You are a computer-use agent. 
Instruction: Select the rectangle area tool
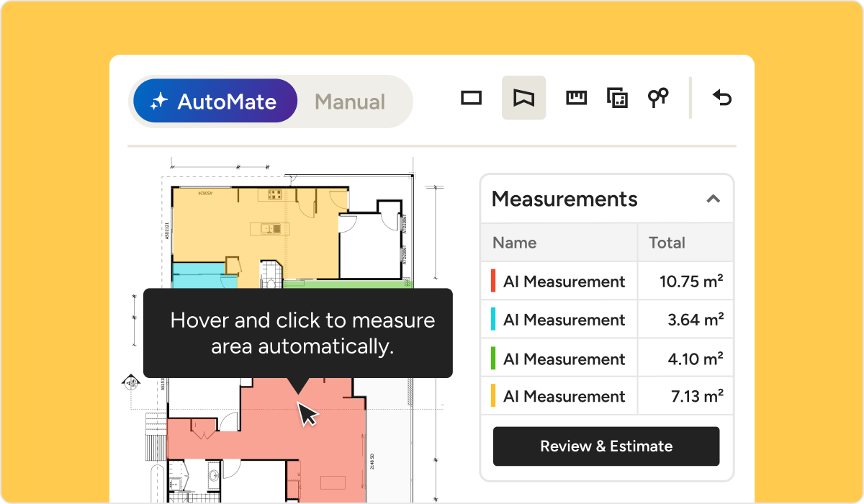click(x=471, y=98)
